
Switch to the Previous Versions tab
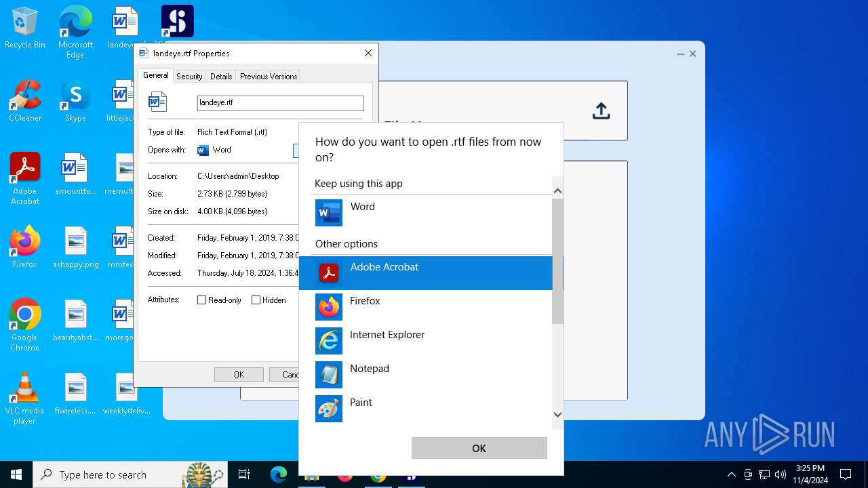269,77
